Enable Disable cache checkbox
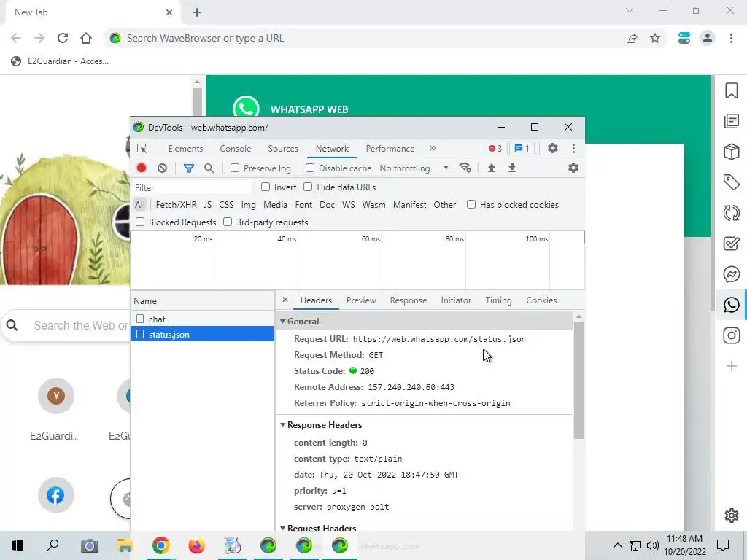Screen dimensions: 747x560 [x=310, y=168]
